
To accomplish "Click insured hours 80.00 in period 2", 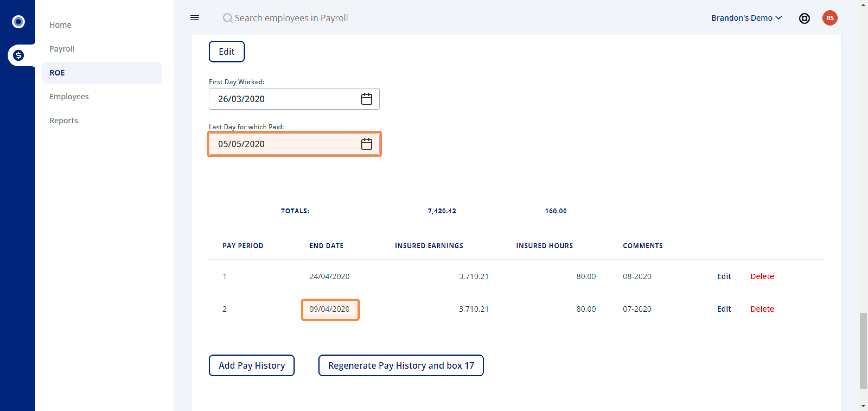I will tap(586, 309).
